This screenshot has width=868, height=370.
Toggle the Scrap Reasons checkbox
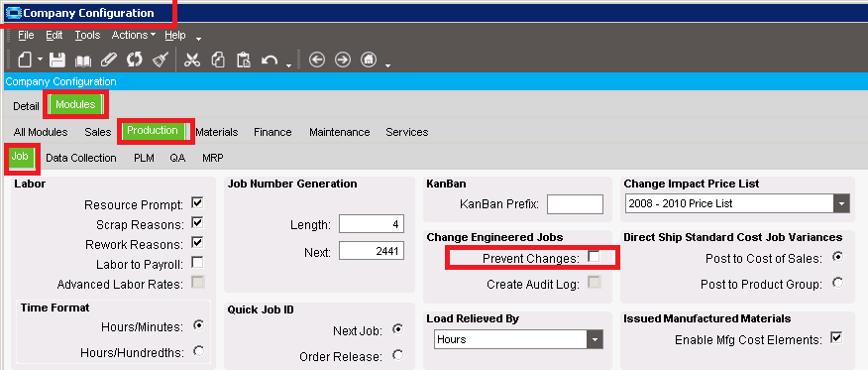[197, 222]
